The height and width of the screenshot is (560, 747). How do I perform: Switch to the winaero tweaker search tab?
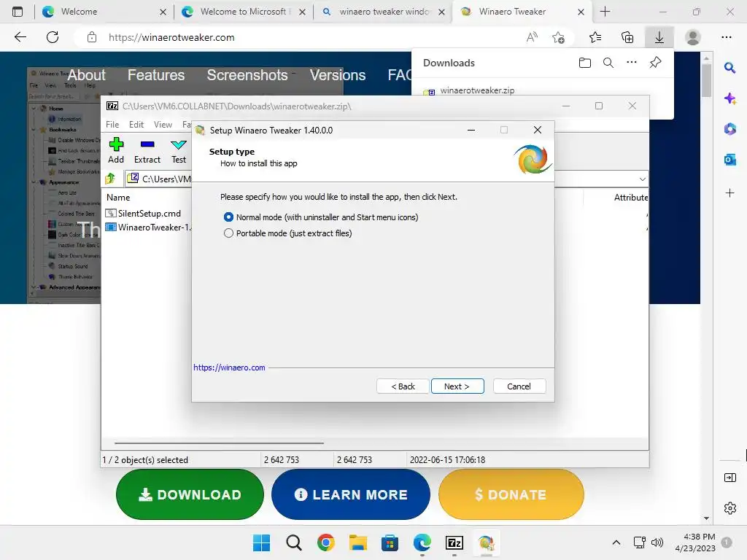pos(382,12)
